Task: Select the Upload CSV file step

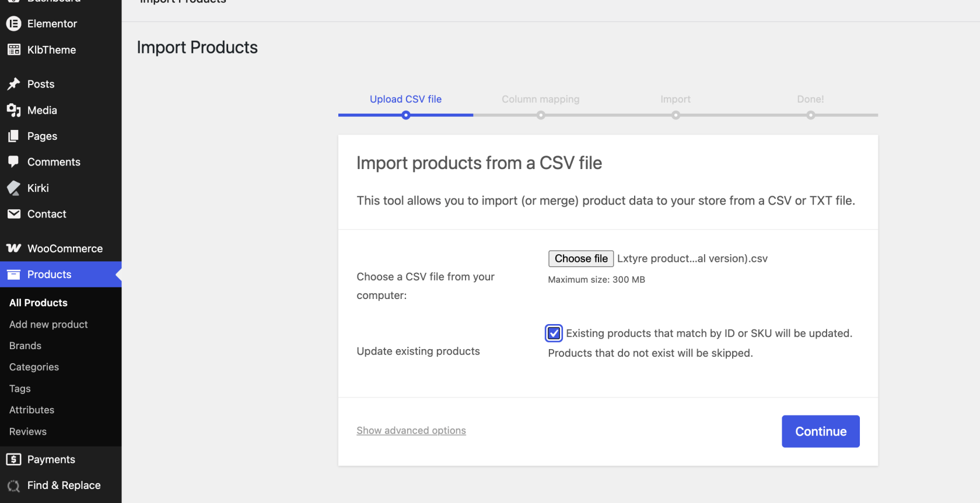Action: (405, 99)
